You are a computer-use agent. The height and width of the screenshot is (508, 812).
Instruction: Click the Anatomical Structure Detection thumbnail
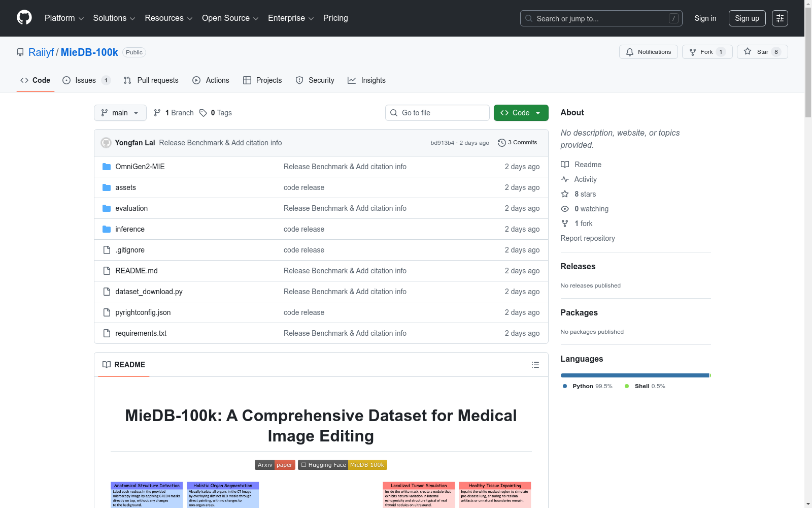point(147,495)
